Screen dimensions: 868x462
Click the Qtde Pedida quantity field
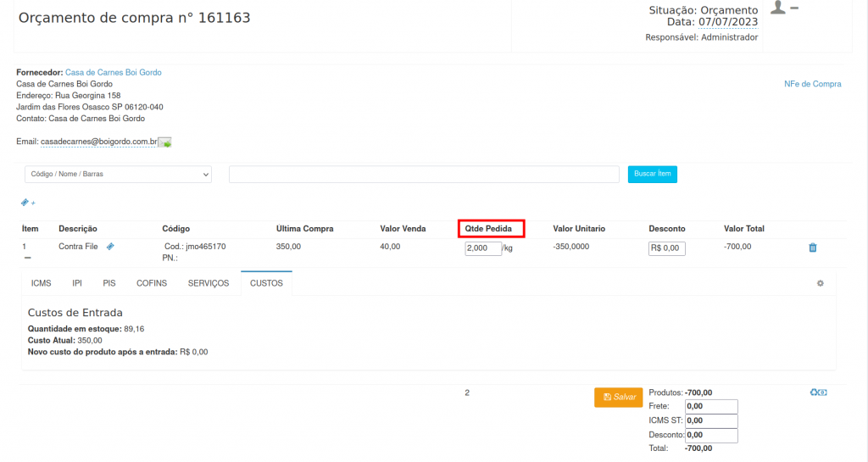point(483,248)
